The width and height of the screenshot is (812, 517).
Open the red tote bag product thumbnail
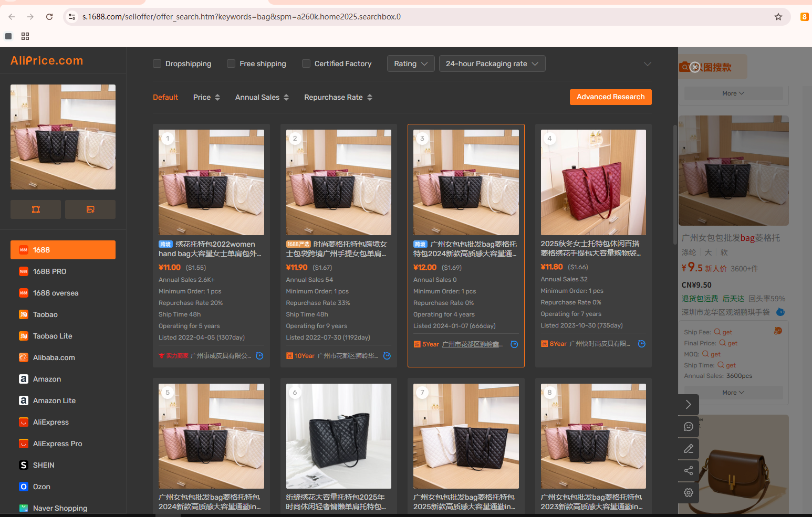(x=593, y=182)
